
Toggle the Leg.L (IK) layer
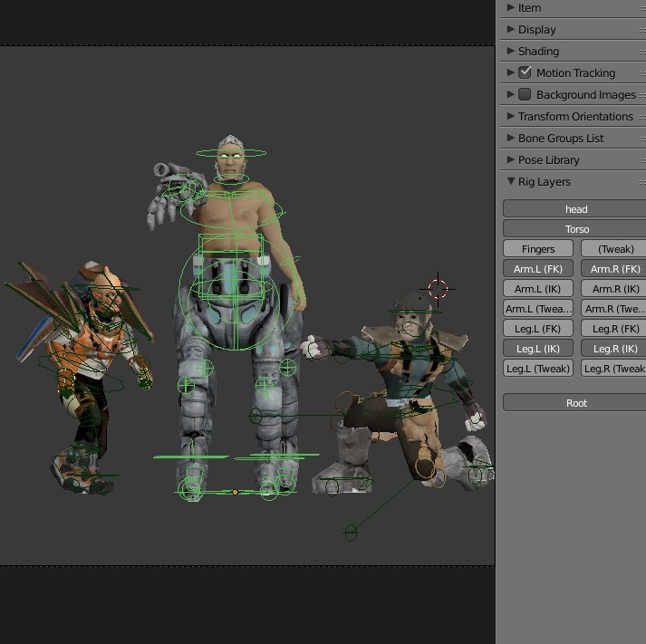[x=538, y=349]
